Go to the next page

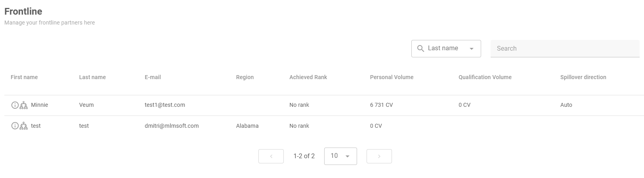click(379, 156)
